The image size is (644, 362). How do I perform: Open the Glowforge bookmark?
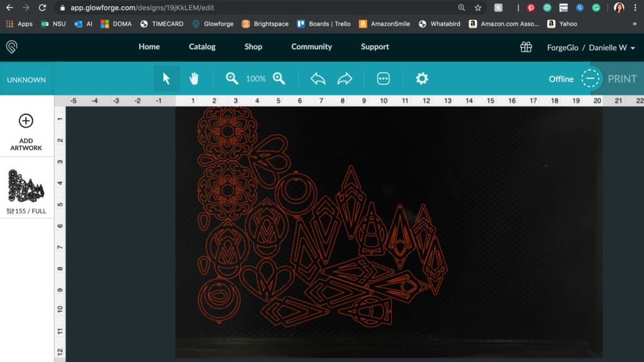213,24
